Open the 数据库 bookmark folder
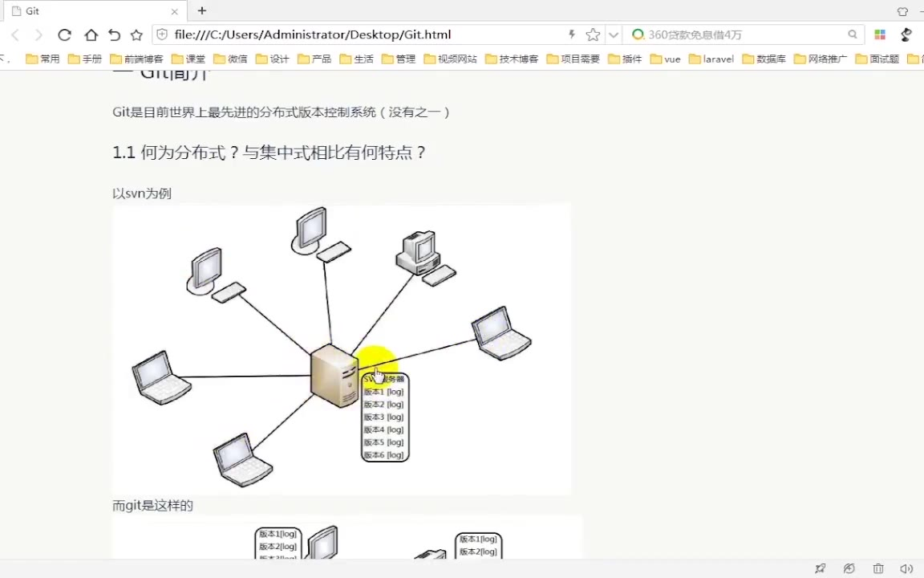924x578 pixels. pos(764,59)
